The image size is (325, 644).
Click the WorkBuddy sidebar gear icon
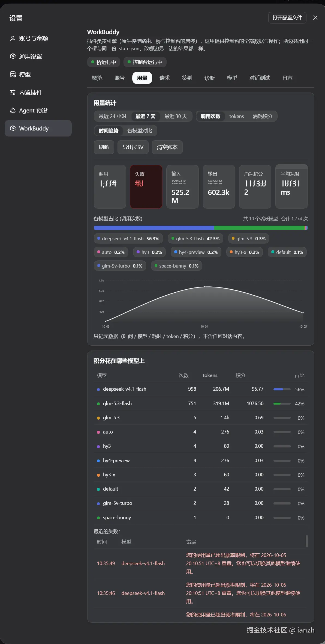pyautogui.click(x=13, y=129)
